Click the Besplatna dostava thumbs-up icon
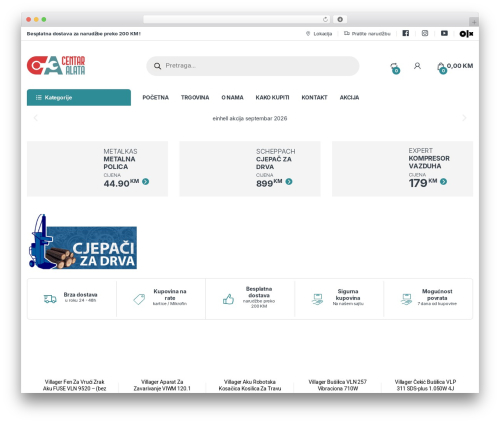 pyautogui.click(x=228, y=299)
